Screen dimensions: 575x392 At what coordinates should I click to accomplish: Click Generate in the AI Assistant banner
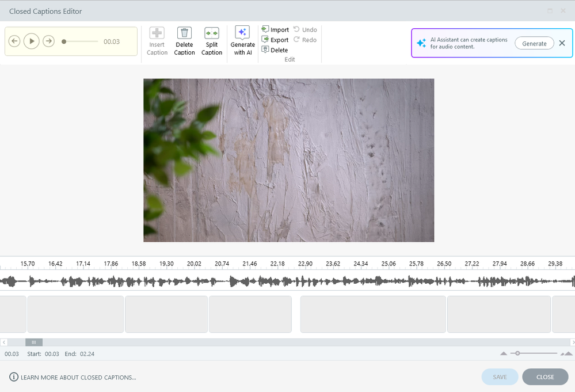click(x=534, y=43)
